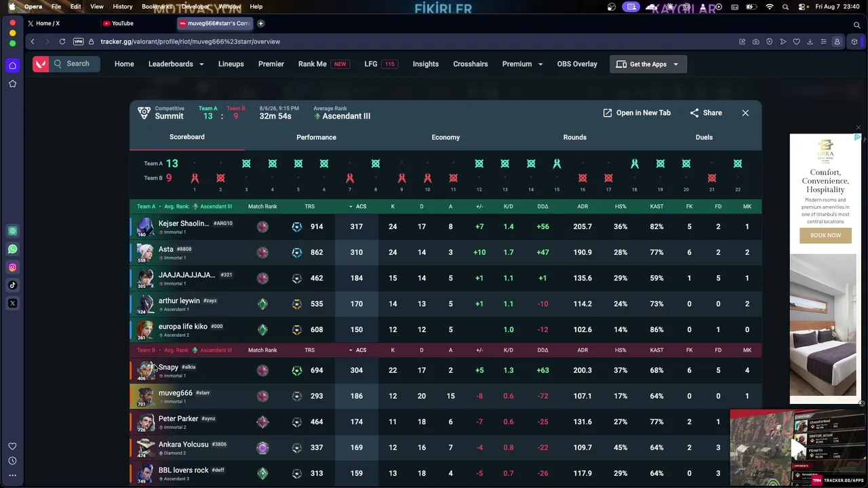
Task: Bookmark page with the heart icon in address bar
Action: pyautogui.click(x=796, y=41)
